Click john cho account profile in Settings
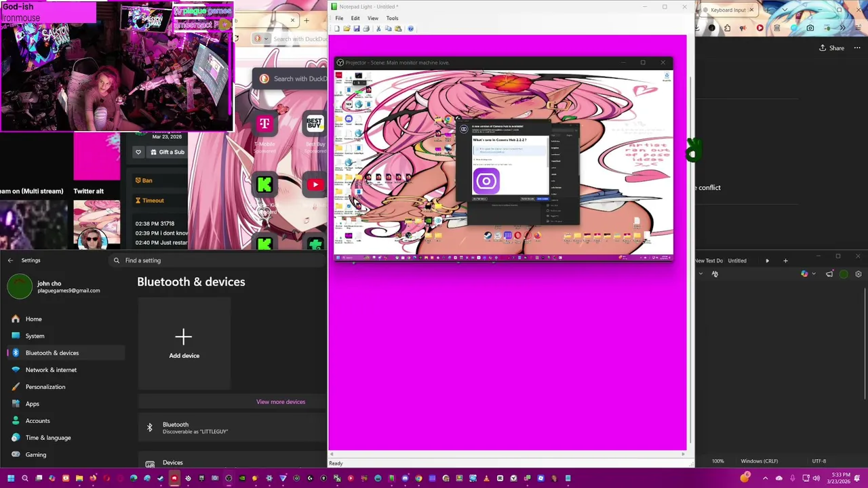Viewport: 868px width, 488px height. [x=54, y=287]
